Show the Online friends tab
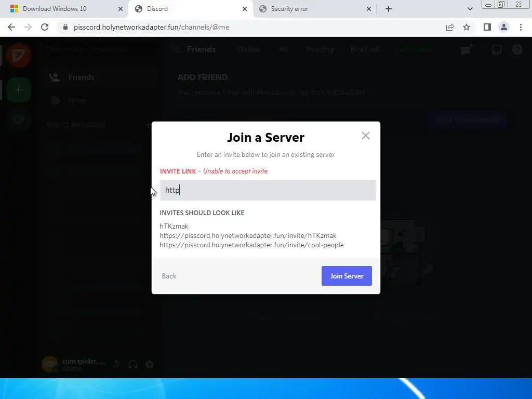Viewport: 532px width, 399px height. [248, 49]
